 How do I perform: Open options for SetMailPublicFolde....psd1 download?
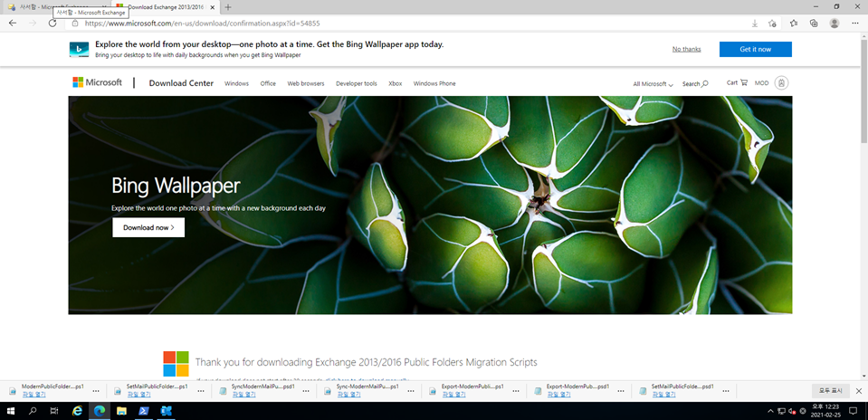(726, 391)
